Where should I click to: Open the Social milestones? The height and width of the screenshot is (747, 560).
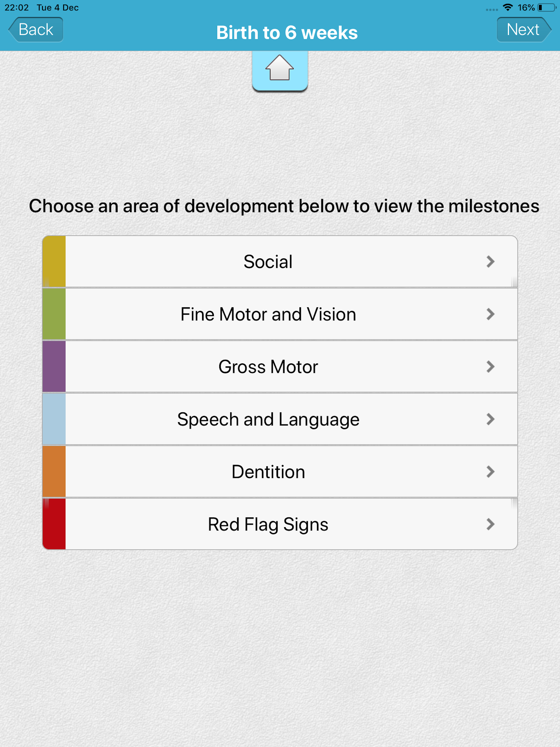click(268, 262)
